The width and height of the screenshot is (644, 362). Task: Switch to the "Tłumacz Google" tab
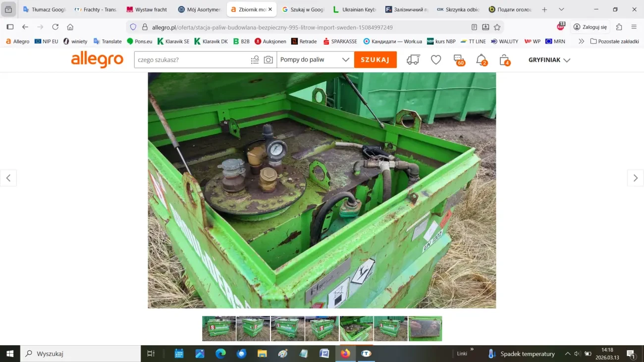[x=48, y=9]
